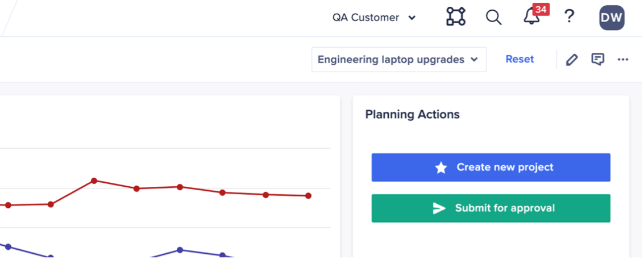
Task: Click the purple line peak data point
Action: 180,250
